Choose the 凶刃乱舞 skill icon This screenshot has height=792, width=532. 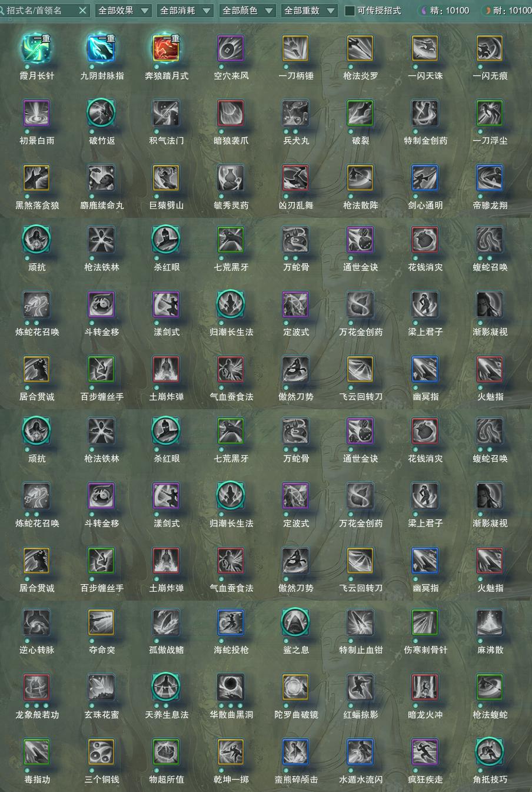point(296,178)
